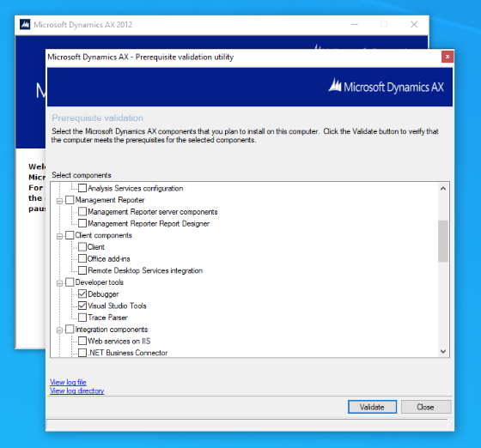Click the component list scrollbar thumb
This screenshot has height=448, width=481.
click(x=443, y=241)
